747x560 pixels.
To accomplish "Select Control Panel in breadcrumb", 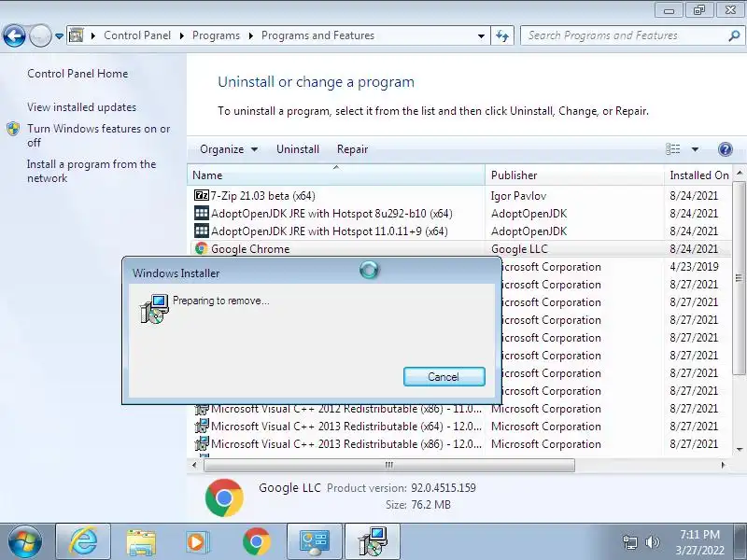I will coord(136,35).
